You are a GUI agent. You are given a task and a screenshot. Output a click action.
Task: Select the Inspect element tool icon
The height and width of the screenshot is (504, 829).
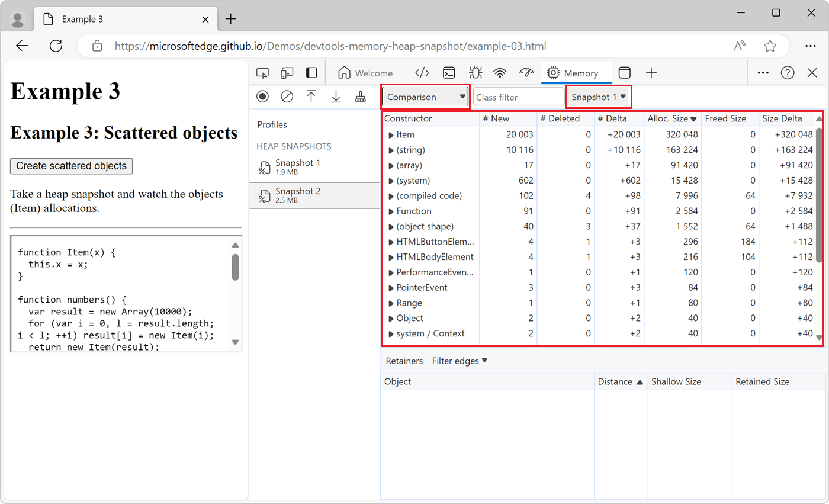point(262,72)
